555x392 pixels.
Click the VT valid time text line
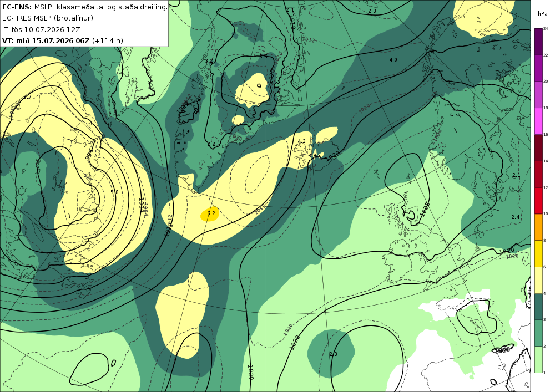click(63, 40)
